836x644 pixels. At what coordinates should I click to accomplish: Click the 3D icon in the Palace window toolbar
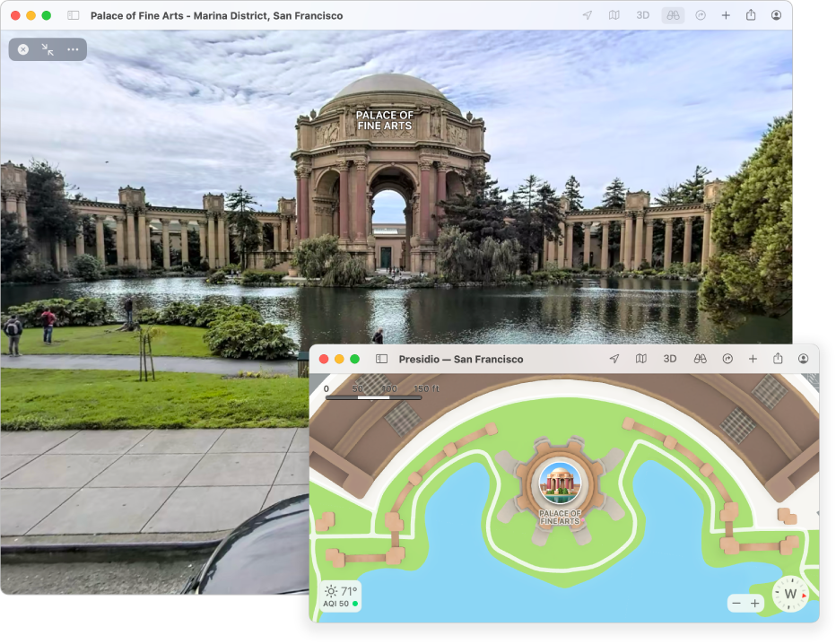point(642,15)
